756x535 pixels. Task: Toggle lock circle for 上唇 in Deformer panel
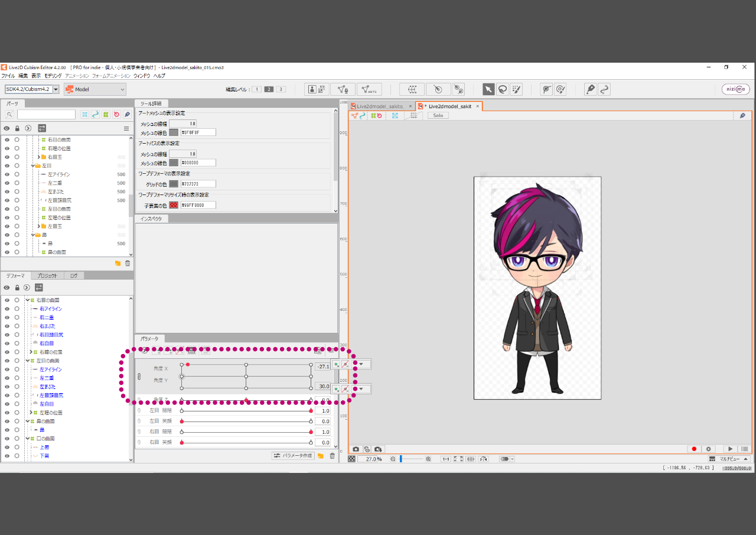coord(17,447)
